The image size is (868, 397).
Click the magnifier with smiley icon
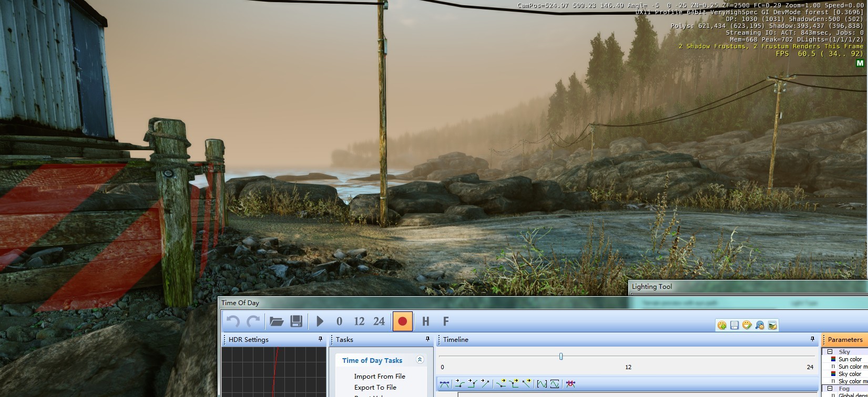[x=760, y=325]
